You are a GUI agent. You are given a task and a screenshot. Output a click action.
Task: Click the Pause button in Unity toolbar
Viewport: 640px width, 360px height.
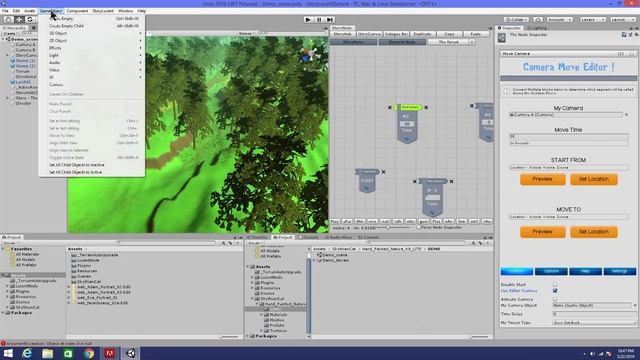319,20
